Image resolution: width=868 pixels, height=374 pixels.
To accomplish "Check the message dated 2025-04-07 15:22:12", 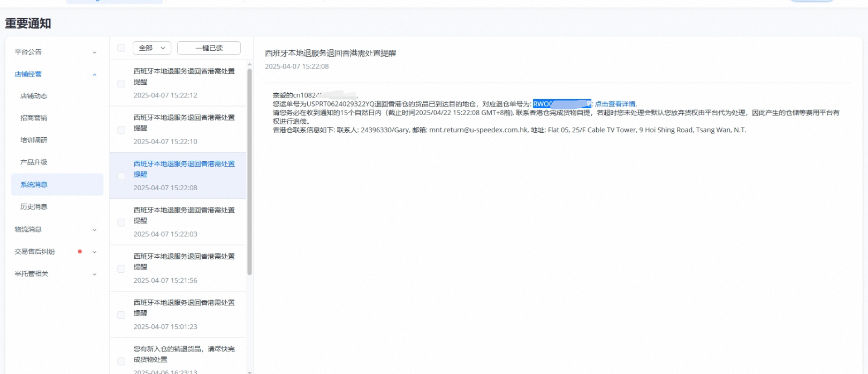I will click(x=121, y=84).
